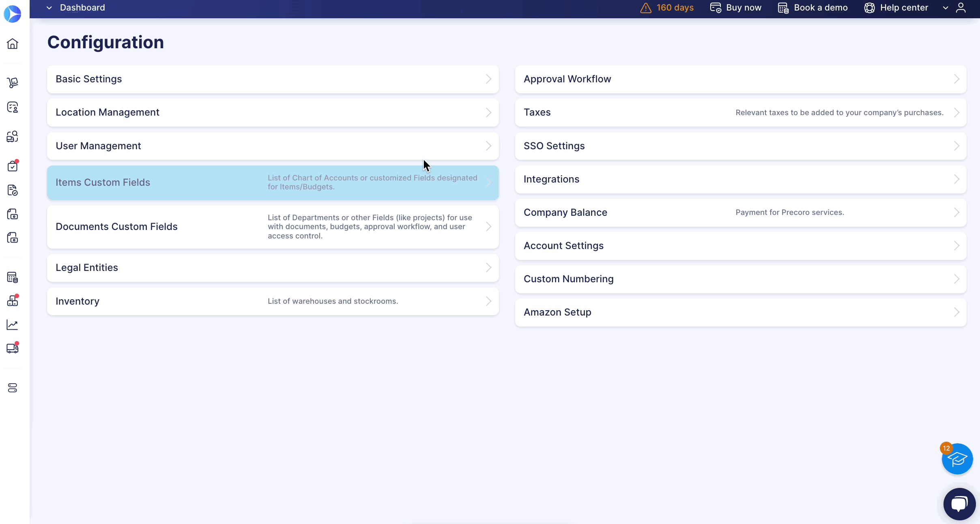The image size is (980, 524).
Task: Click chevron arrow on Approval Workflow row
Action: (957, 79)
